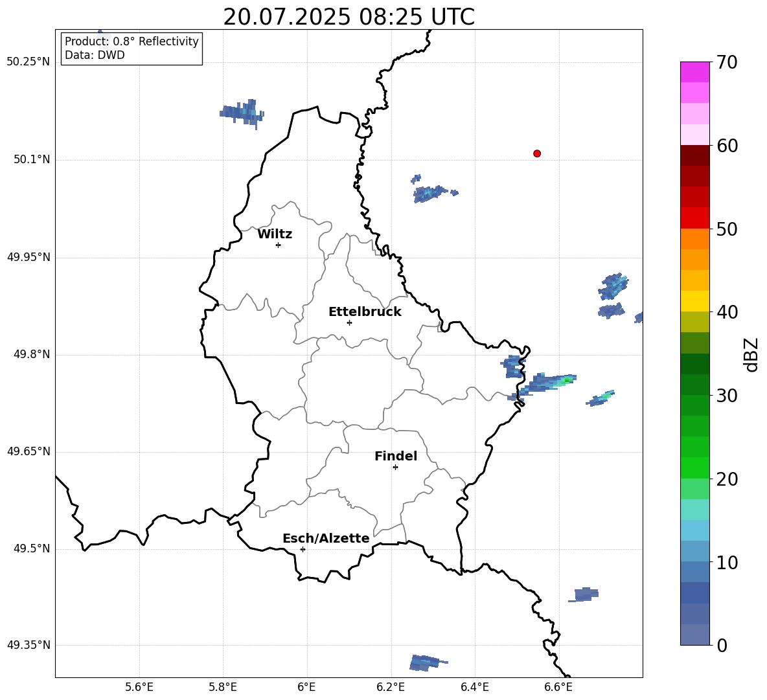767x700 pixels.
Task: Click the 49.5°N latitude label
Action: tap(31, 548)
